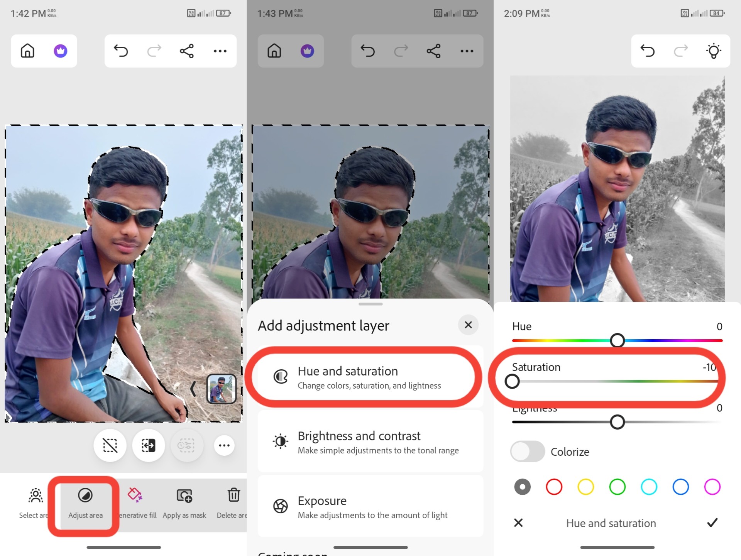
Task: Open the purple crown premium icon
Action: 61,51
